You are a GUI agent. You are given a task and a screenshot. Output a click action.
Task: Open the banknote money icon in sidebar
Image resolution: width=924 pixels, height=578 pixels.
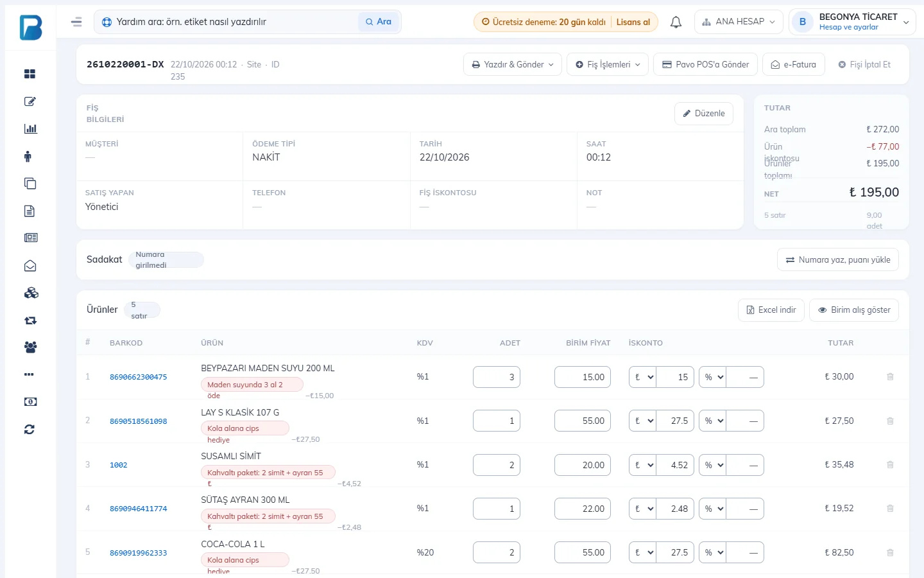30,402
